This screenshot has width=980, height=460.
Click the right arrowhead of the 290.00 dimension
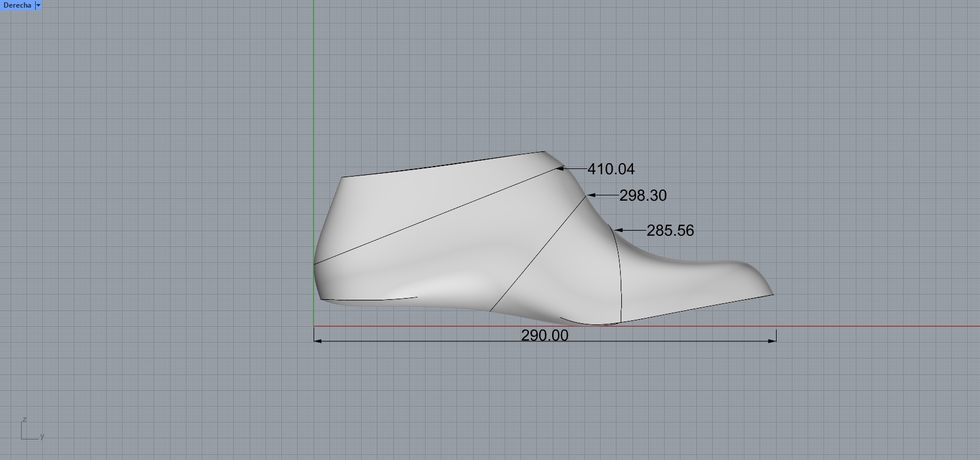click(773, 341)
